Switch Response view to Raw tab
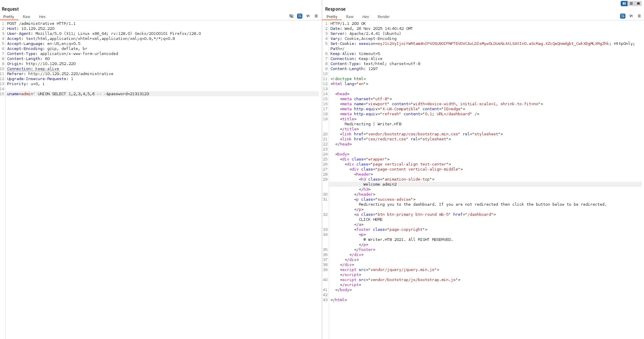 coord(350,17)
